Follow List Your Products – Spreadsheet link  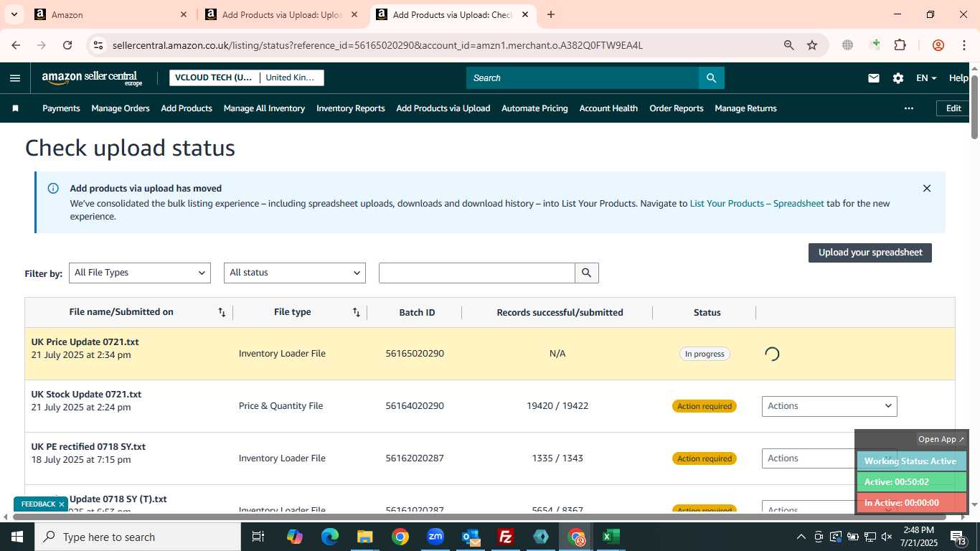click(757, 204)
